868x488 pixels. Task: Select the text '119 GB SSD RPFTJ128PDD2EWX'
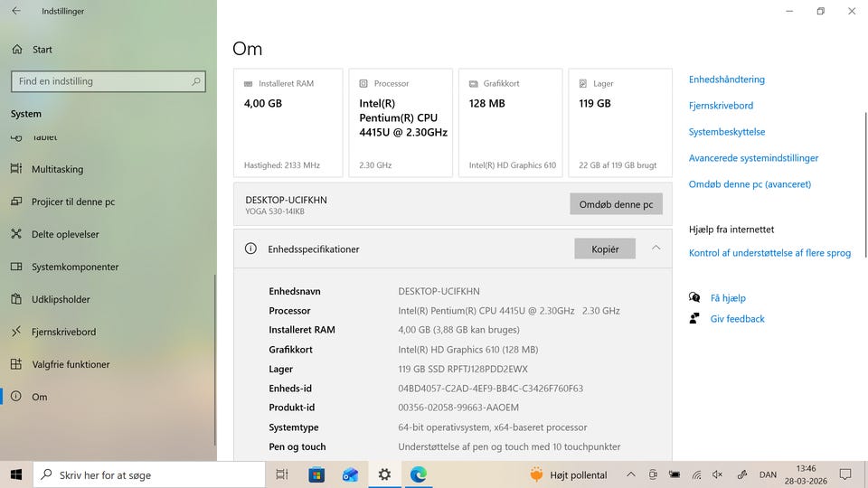coord(463,369)
